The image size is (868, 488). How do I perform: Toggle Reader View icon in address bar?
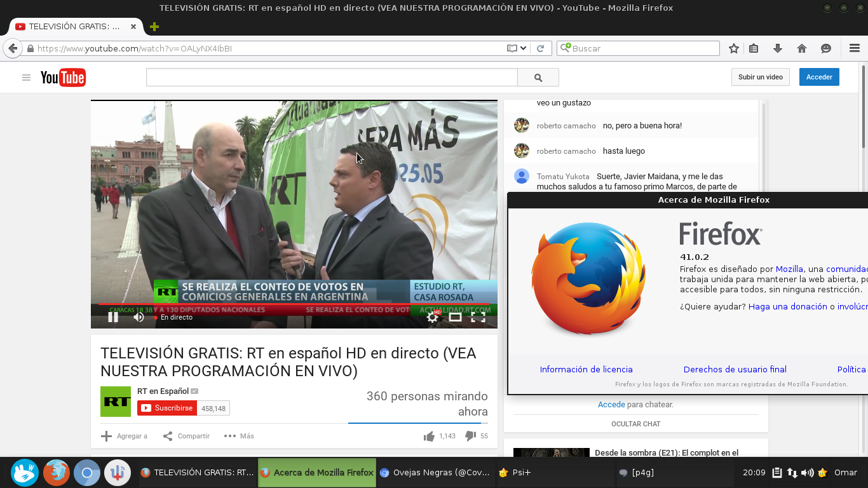(512, 48)
